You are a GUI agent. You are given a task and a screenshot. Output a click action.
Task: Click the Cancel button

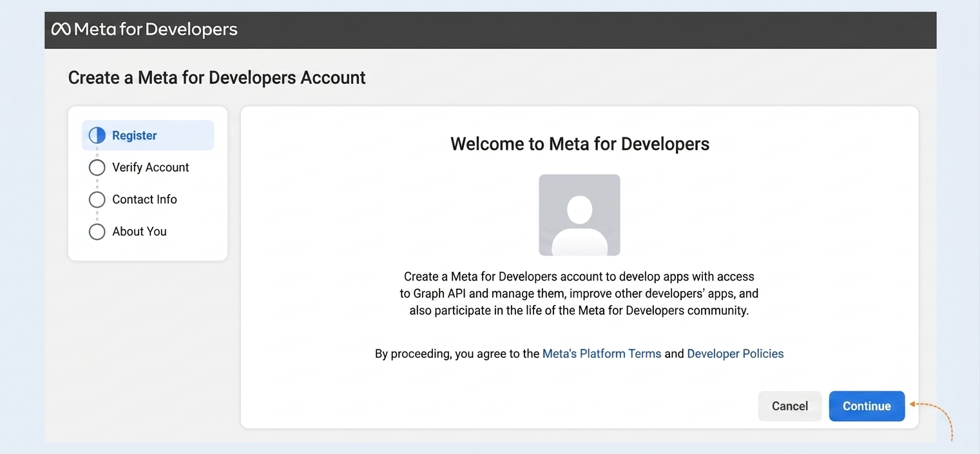tap(790, 406)
